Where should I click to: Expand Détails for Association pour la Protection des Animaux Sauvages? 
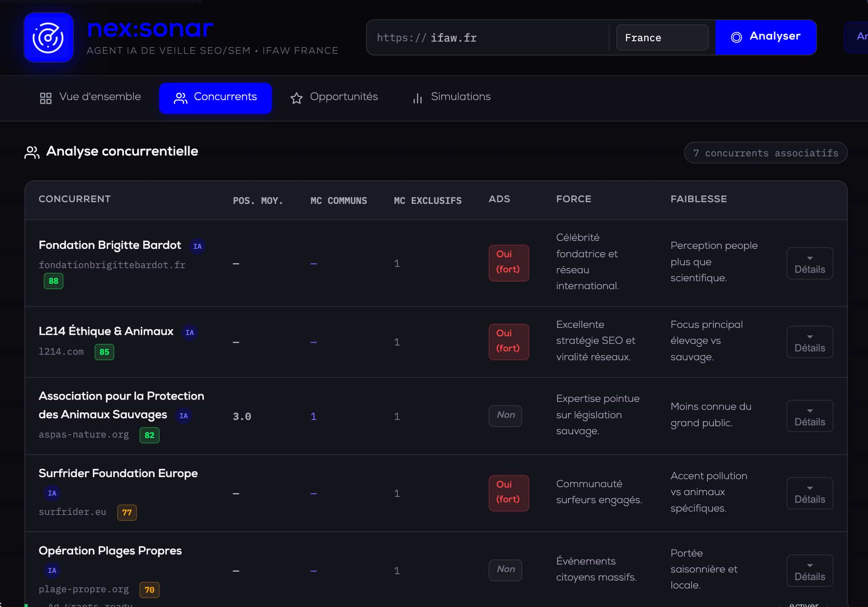point(810,416)
